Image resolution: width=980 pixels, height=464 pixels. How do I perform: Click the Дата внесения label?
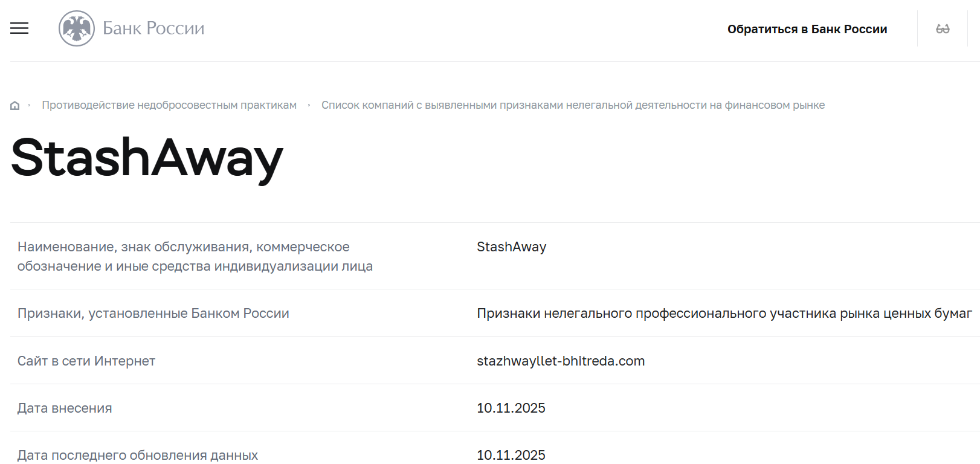(65, 408)
